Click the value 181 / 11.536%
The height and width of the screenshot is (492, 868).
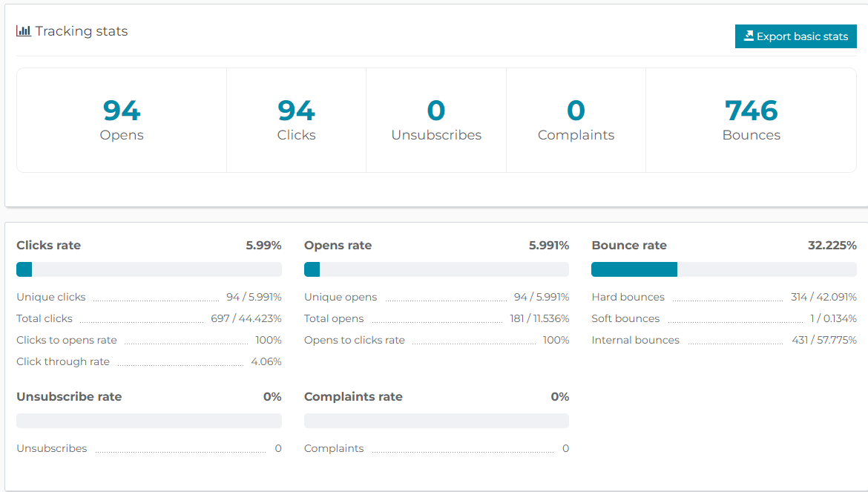pyautogui.click(x=539, y=319)
